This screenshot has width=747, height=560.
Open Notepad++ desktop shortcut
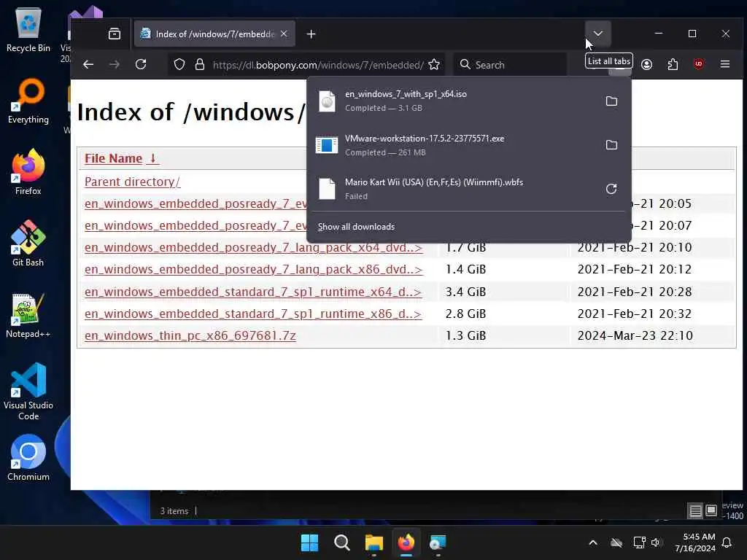click(28, 315)
